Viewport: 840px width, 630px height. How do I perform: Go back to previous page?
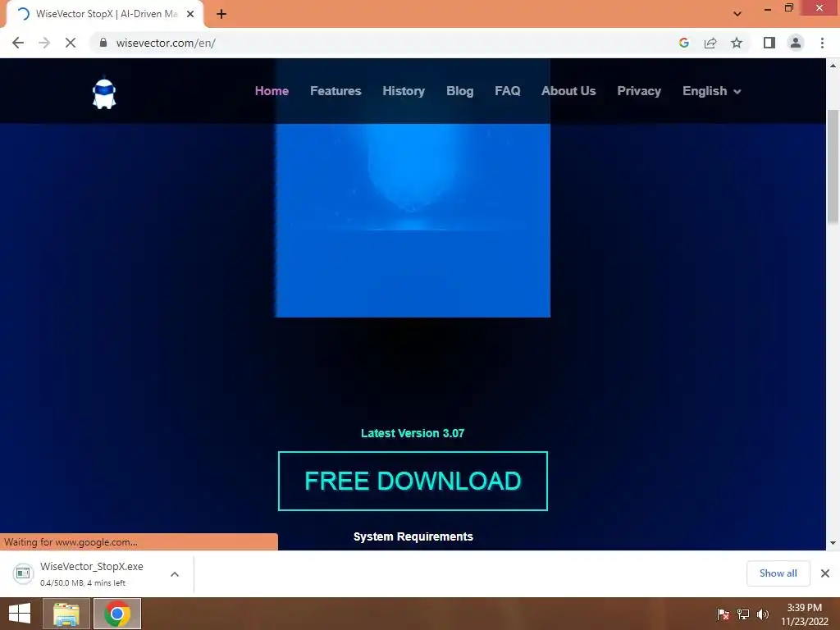click(x=18, y=43)
